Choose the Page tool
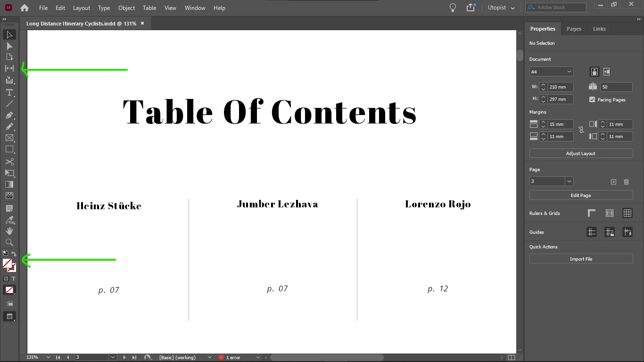The height and width of the screenshot is (362, 644). (9, 57)
